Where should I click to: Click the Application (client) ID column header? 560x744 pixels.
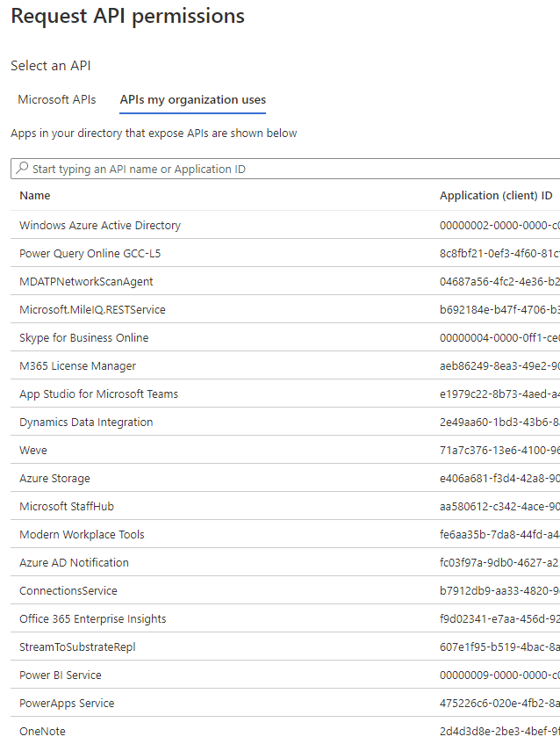coord(496,196)
